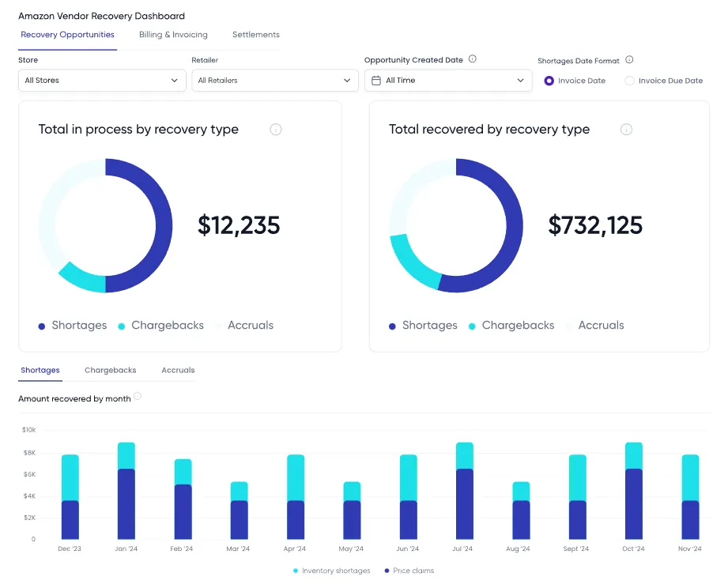The height and width of the screenshot is (588, 728).
Task: Click cyan Chargebacks segment of recovered donut
Action: click(x=411, y=265)
